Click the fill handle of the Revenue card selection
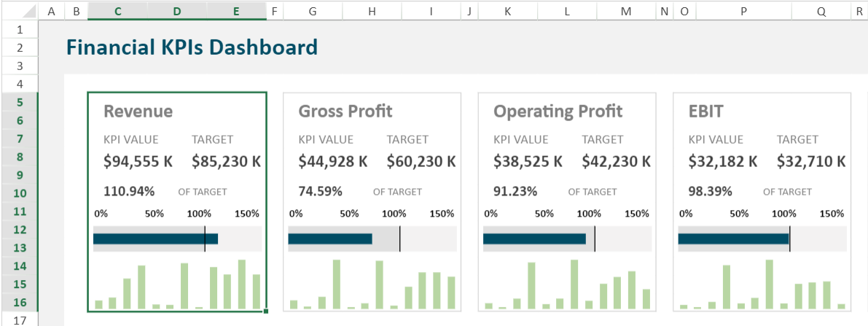The image size is (868, 326). point(266,311)
